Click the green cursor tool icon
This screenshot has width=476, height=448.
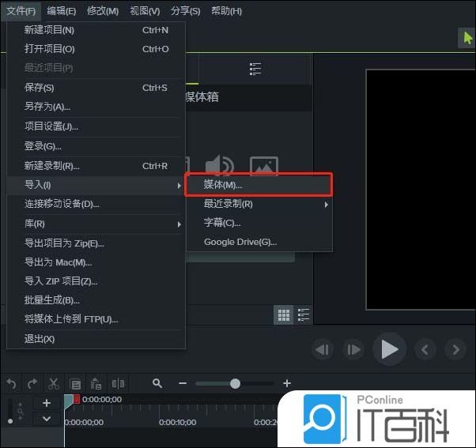coord(467,38)
